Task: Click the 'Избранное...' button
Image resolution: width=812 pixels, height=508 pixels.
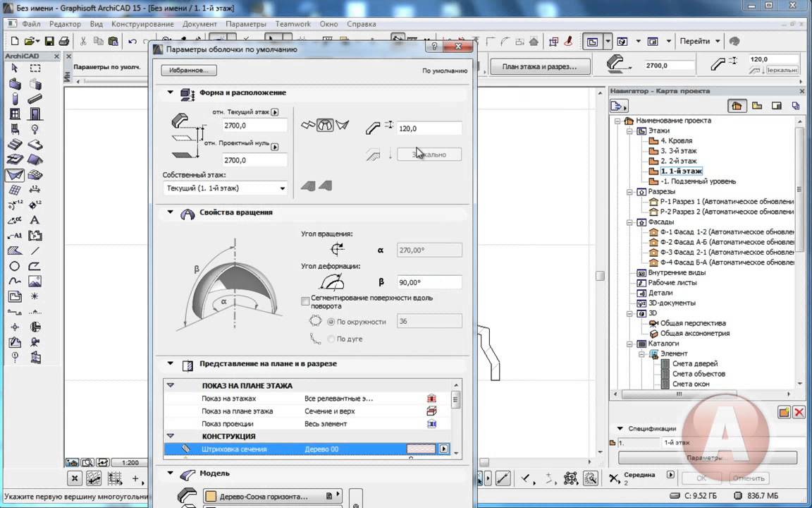Action: (189, 70)
